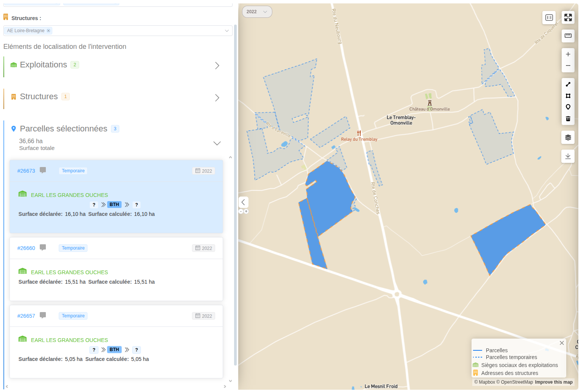Screen dimensions: 581x392
Task: Expand the Exploitations section
Action: tap(217, 65)
